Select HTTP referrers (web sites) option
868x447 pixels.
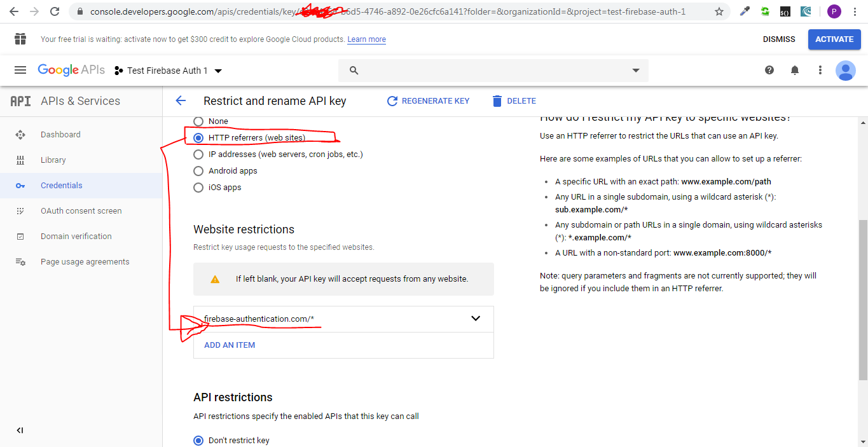pos(198,138)
